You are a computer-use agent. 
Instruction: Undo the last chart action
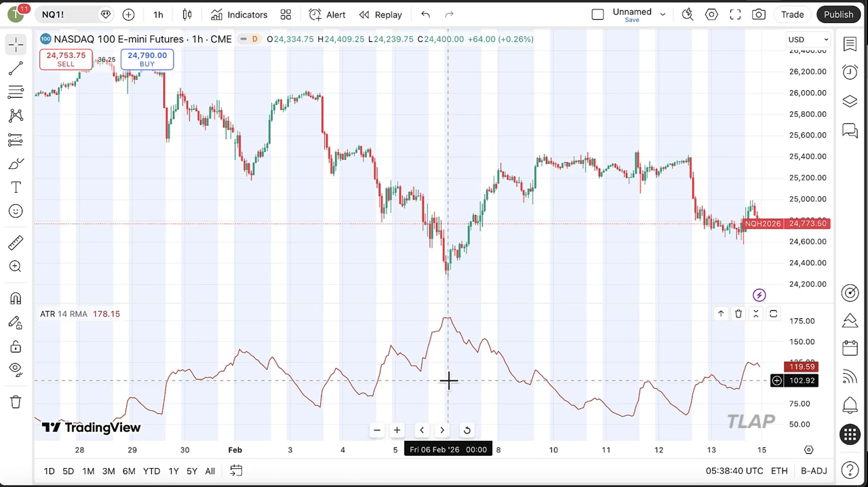coord(425,14)
